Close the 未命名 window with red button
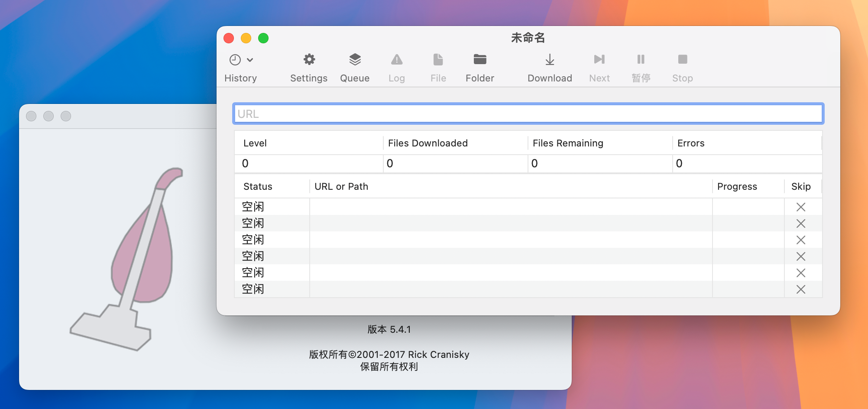The height and width of the screenshot is (409, 868). pos(229,38)
